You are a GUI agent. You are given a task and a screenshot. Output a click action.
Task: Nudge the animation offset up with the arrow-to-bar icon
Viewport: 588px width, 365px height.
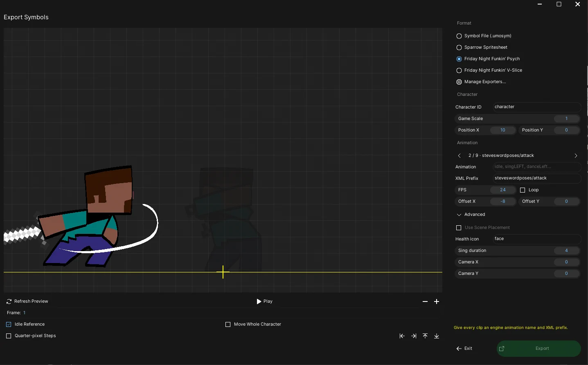pos(425,336)
